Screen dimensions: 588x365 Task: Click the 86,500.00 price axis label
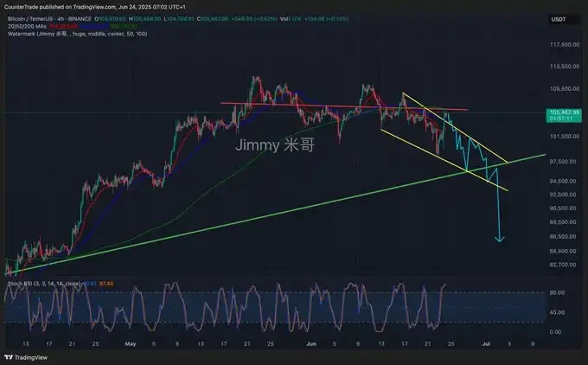(x=563, y=237)
